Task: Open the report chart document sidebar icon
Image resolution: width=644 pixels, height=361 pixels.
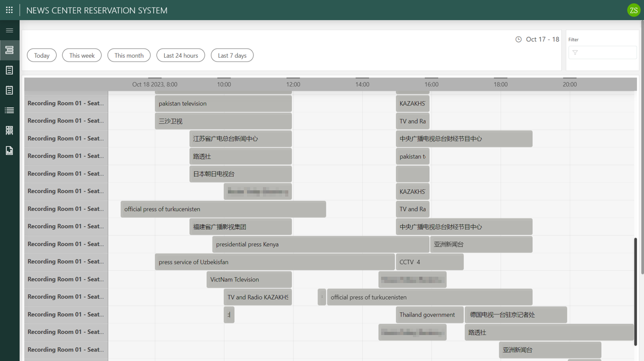Action: click(x=10, y=151)
